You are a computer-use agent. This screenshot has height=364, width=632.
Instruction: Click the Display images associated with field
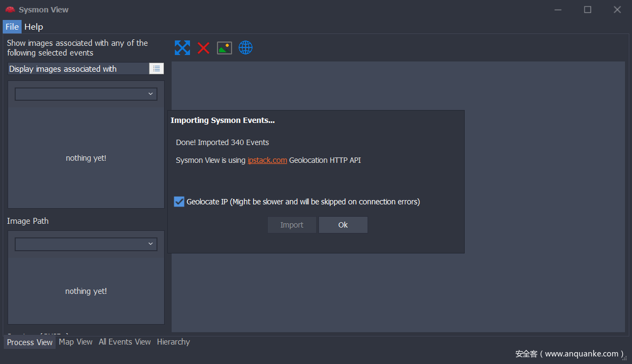click(78, 68)
